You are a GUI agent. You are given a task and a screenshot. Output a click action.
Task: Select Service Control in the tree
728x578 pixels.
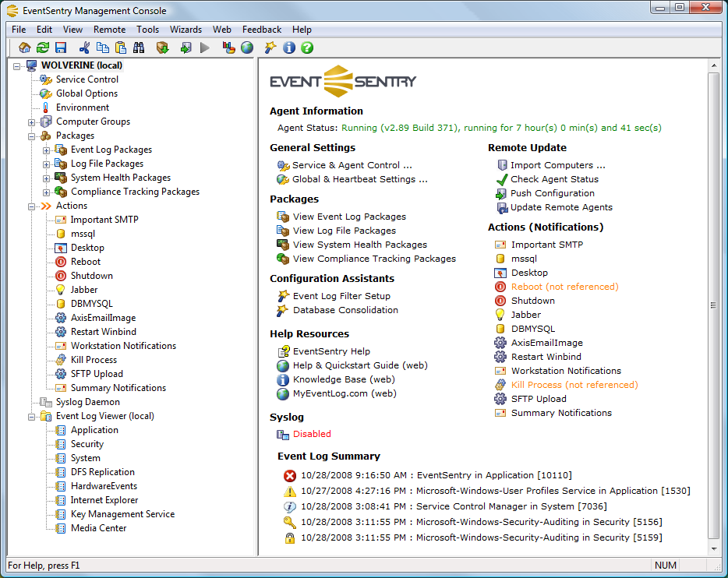click(87, 79)
